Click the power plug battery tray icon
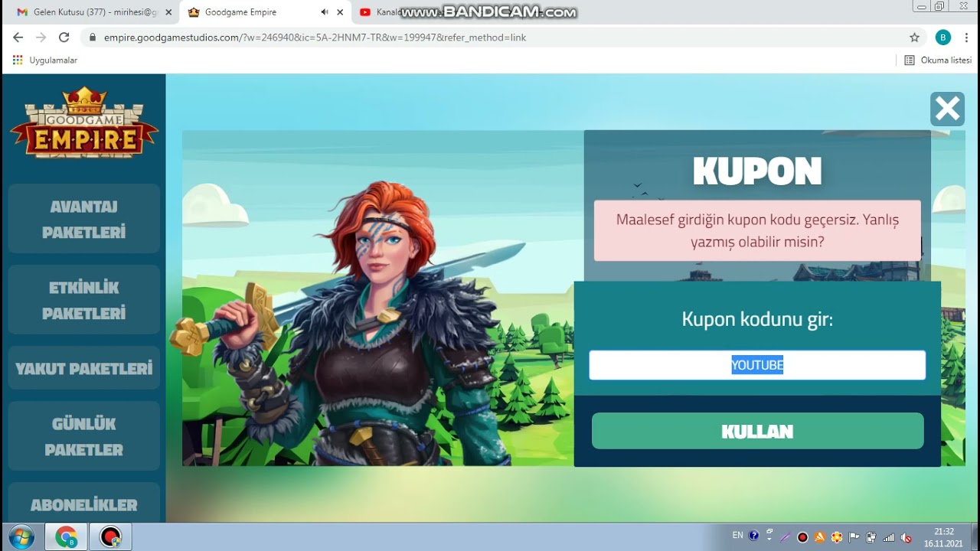 [871, 537]
